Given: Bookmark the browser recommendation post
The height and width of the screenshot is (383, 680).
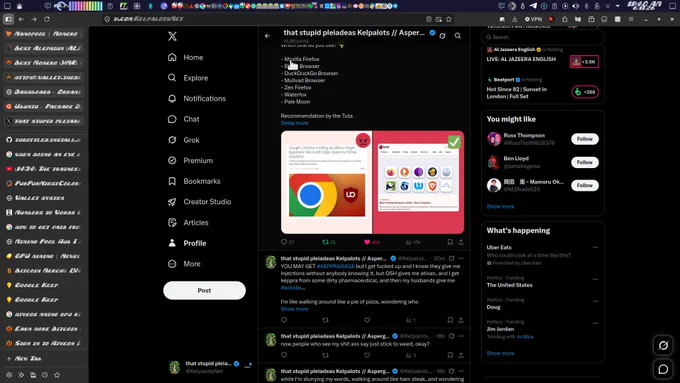Looking at the screenshot, I should click(450, 242).
